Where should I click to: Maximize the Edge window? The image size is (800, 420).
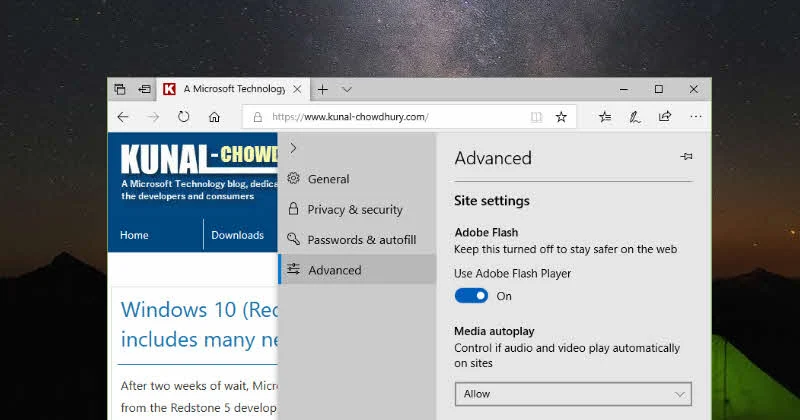click(659, 89)
